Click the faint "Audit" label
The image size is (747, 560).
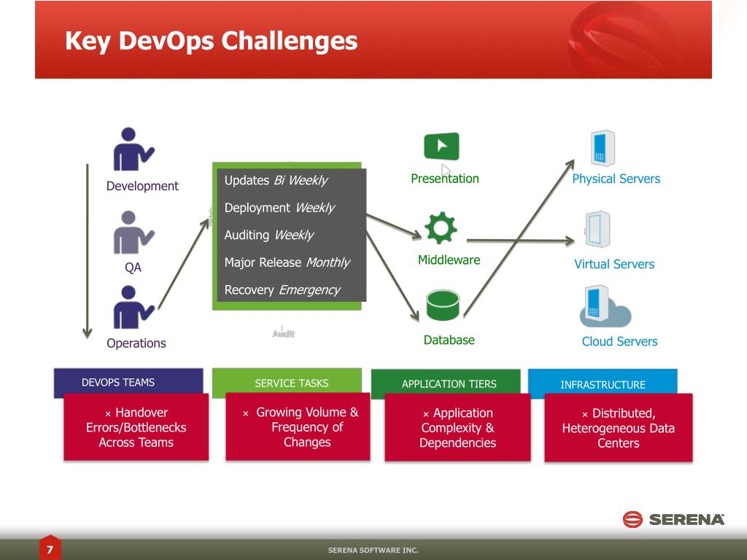(x=284, y=333)
